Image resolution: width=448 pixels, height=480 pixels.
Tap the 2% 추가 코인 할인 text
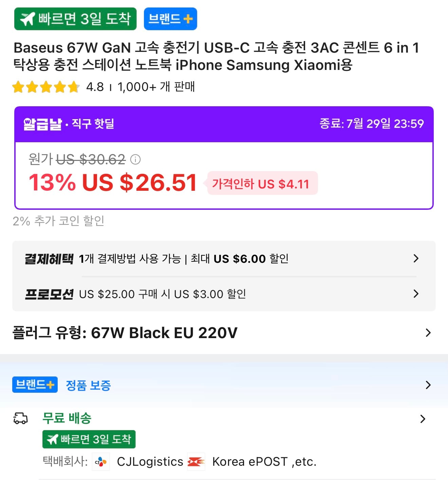(x=58, y=221)
